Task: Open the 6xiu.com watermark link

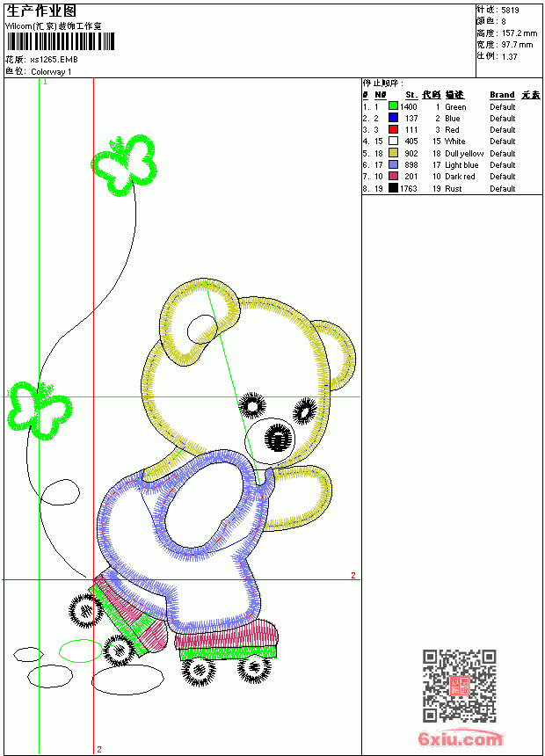Action: coord(460,739)
